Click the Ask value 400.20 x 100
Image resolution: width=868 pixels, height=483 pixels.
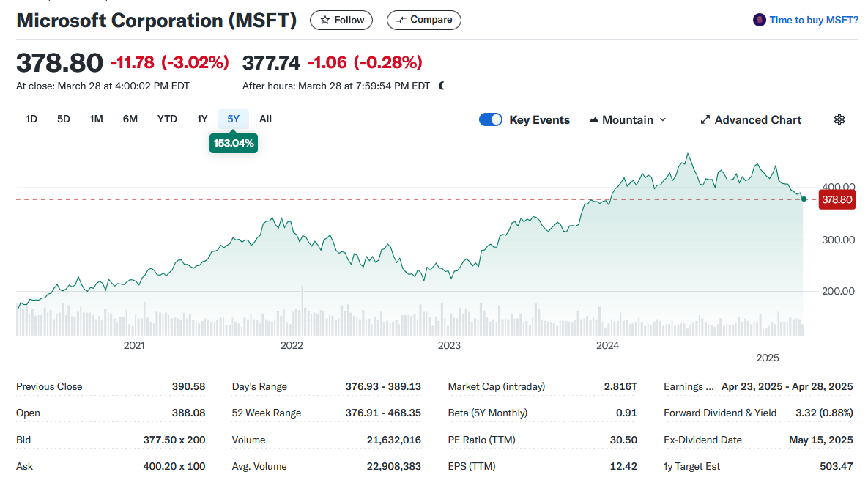coord(174,466)
